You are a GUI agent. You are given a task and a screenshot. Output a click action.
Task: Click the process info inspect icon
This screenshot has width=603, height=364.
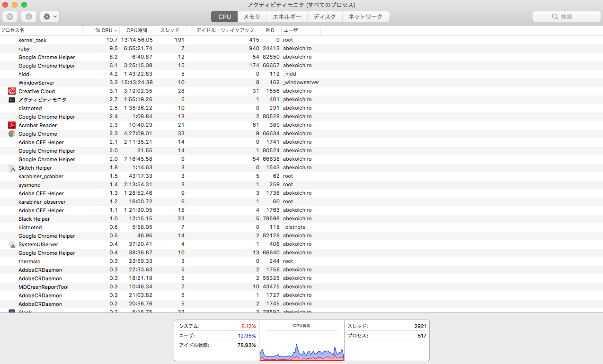[29, 17]
